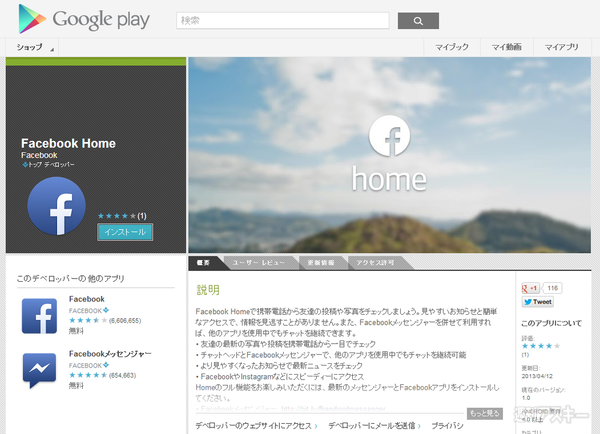Click the star rating beside (1)
This screenshot has width=600, height=434.
point(117,216)
